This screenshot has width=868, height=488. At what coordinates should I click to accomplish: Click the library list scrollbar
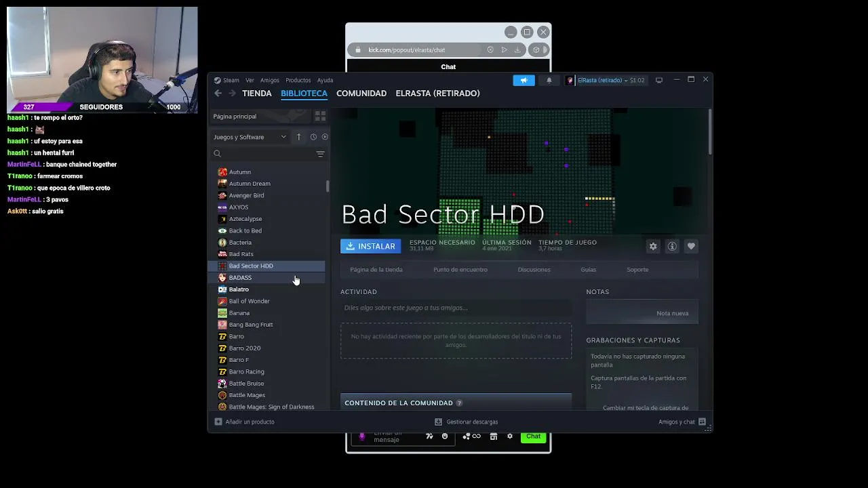328,186
